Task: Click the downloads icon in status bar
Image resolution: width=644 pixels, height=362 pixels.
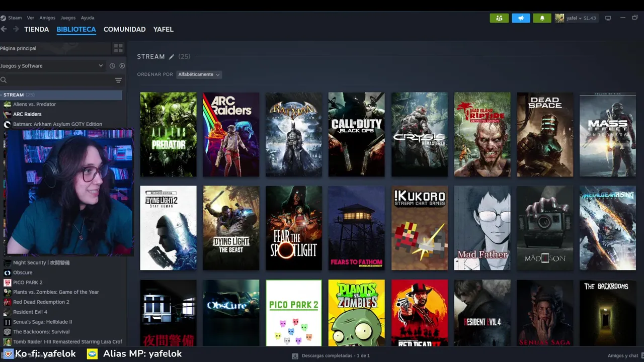Action: [x=295, y=355]
